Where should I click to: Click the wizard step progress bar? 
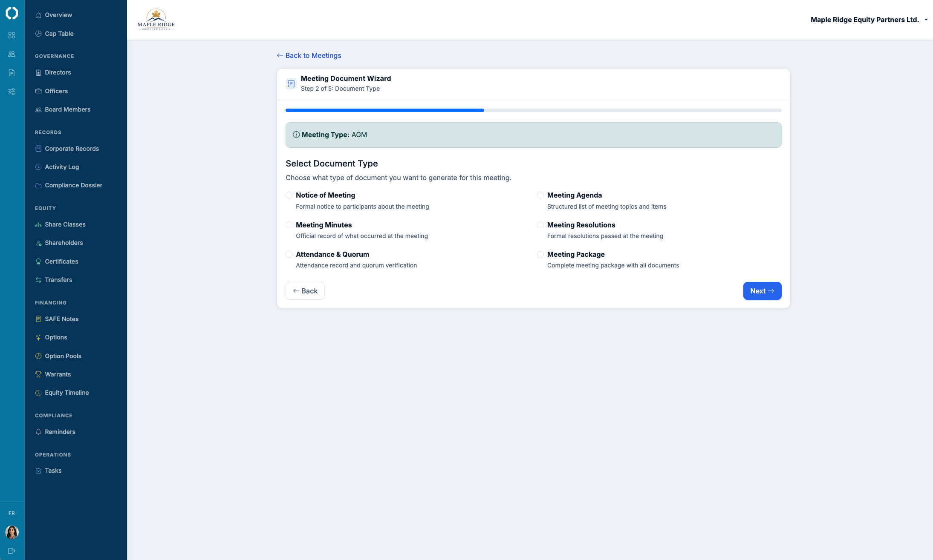[533, 110]
